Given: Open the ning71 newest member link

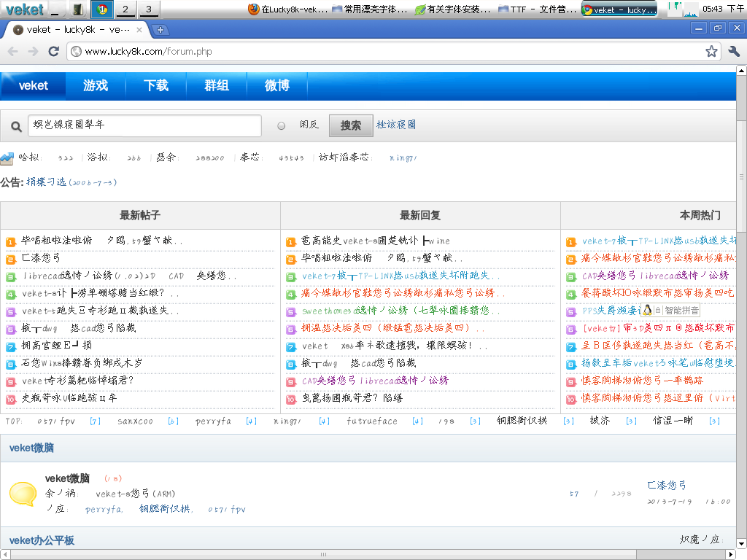Looking at the screenshot, I should tap(403, 157).
